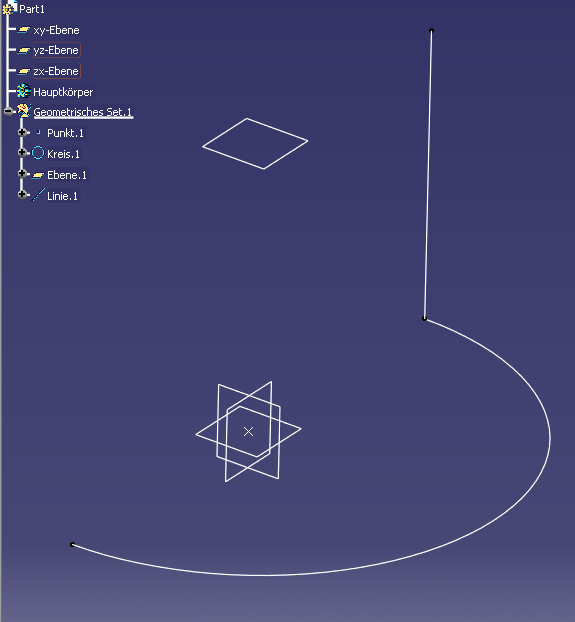Screen dimensions: 575x622
Task: Select the yz-Ebene plane icon
Action: point(24,50)
